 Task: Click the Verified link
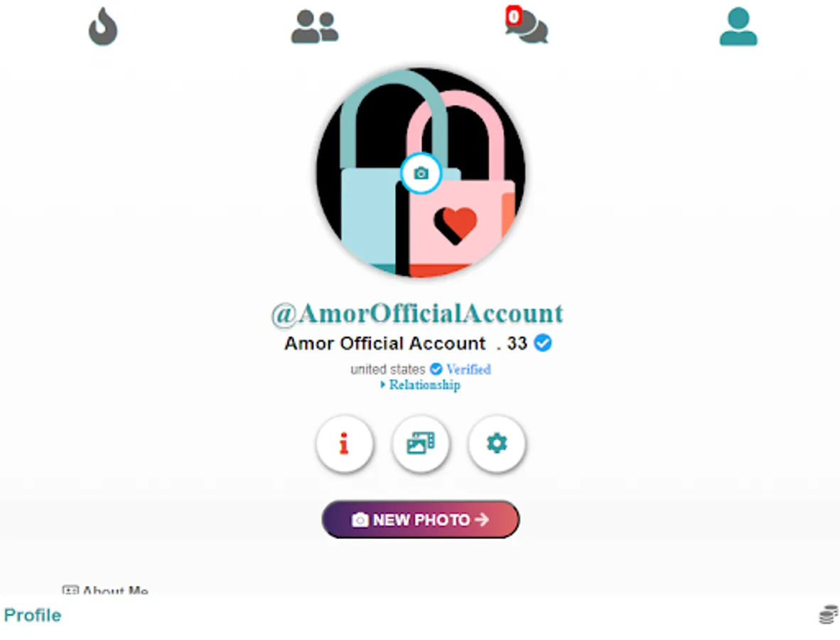(469, 369)
